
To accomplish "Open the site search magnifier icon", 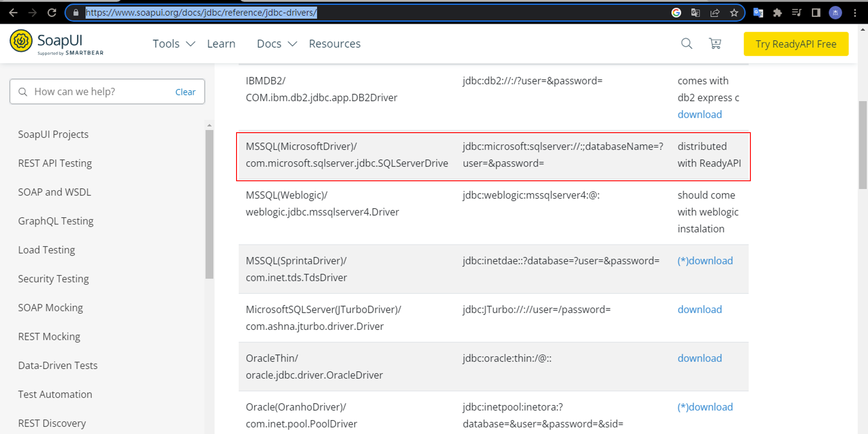I will (x=686, y=44).
